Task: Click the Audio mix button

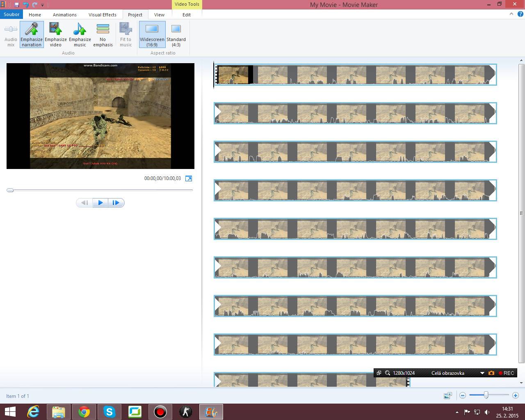Action: (11, 34)
